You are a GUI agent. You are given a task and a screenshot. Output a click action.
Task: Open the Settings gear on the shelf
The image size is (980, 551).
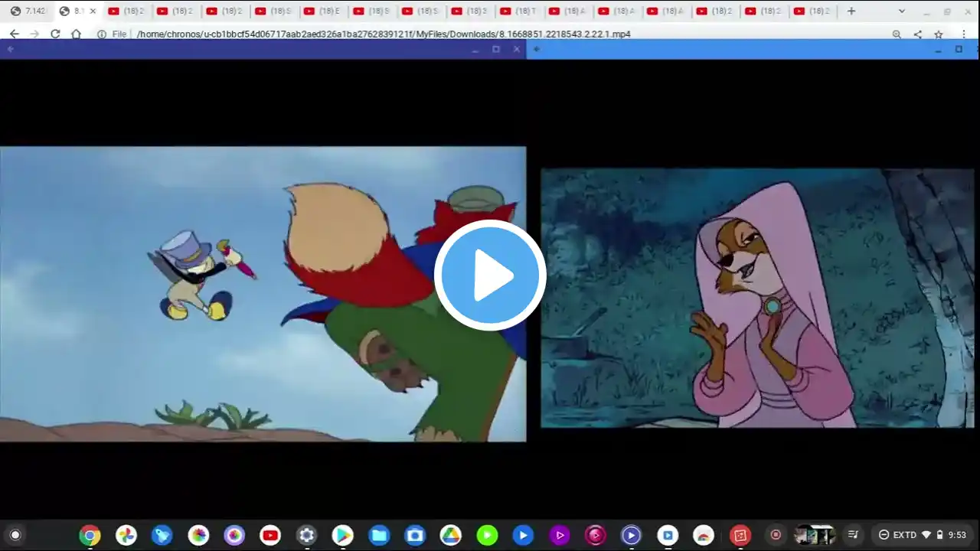tap(306, 535)
